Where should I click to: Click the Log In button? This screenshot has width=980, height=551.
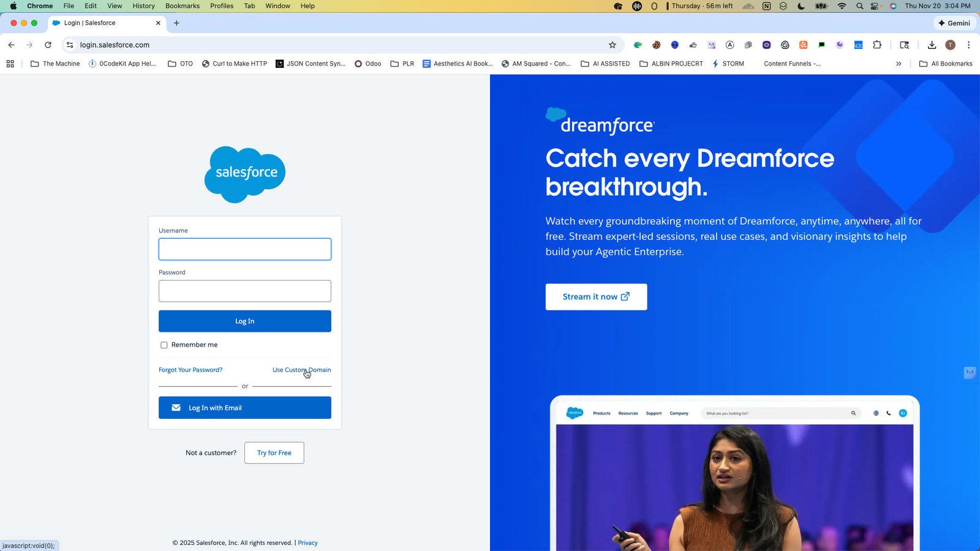245,321
